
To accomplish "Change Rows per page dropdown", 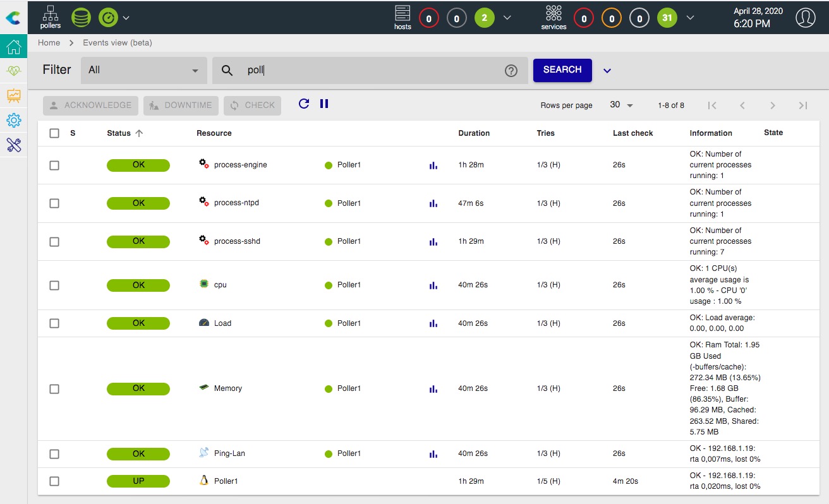I will tap(621, 105).
